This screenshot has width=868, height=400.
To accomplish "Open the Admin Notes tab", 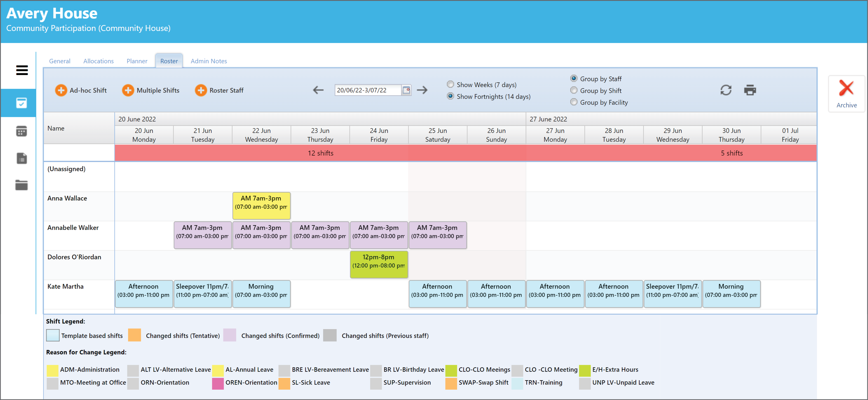I will pyautogui.click(x=208, y=61).
